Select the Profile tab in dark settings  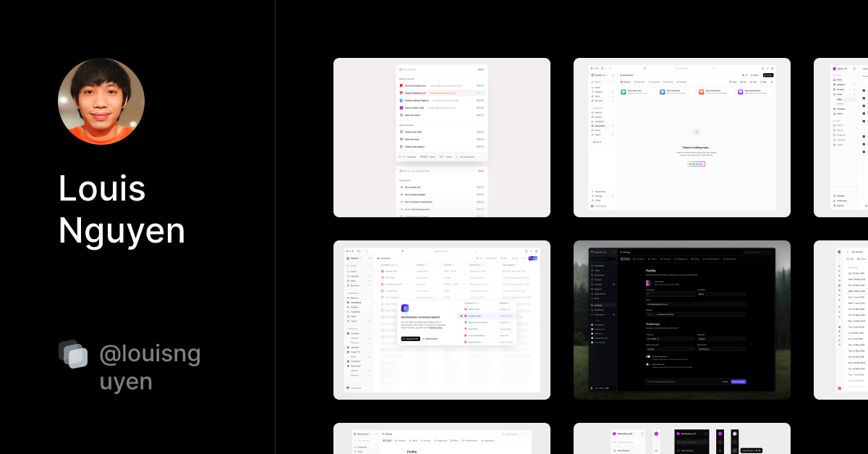pyautogui.click(x=626, y=258)
